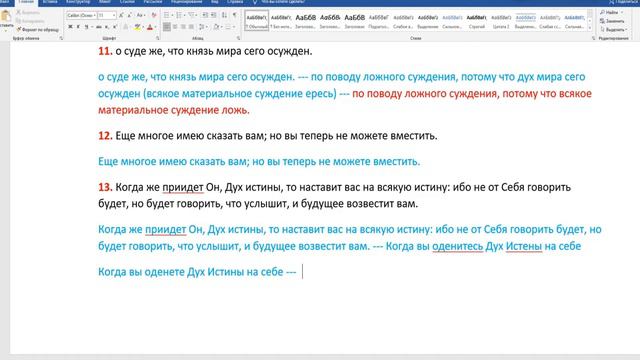
Task: Toggle Align Left paragraph alignment
Action: tap(167, 27)
